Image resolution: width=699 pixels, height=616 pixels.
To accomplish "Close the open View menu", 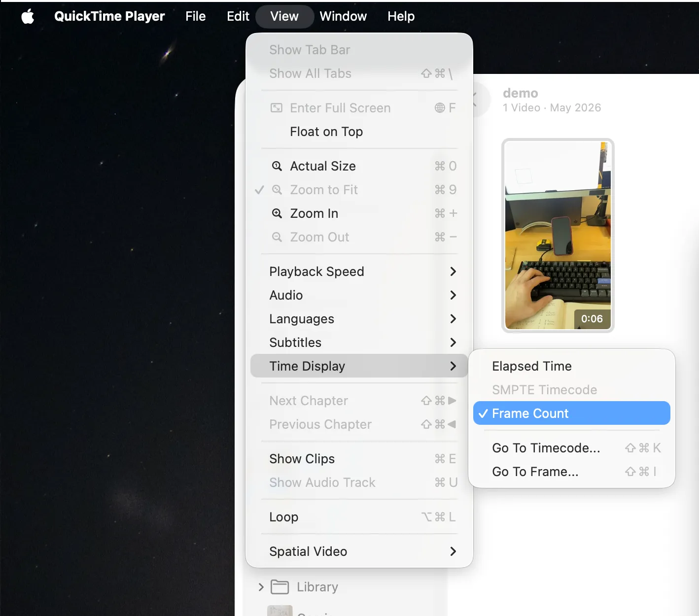I will coord(284,16).
